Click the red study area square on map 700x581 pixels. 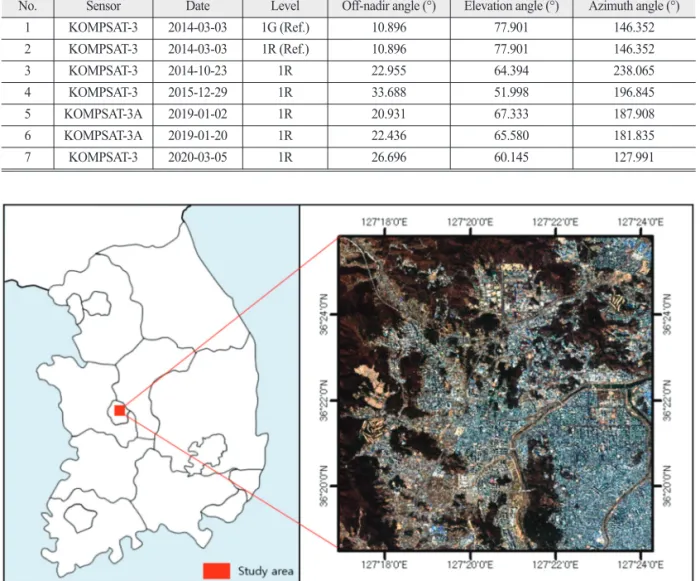(120, 410)
